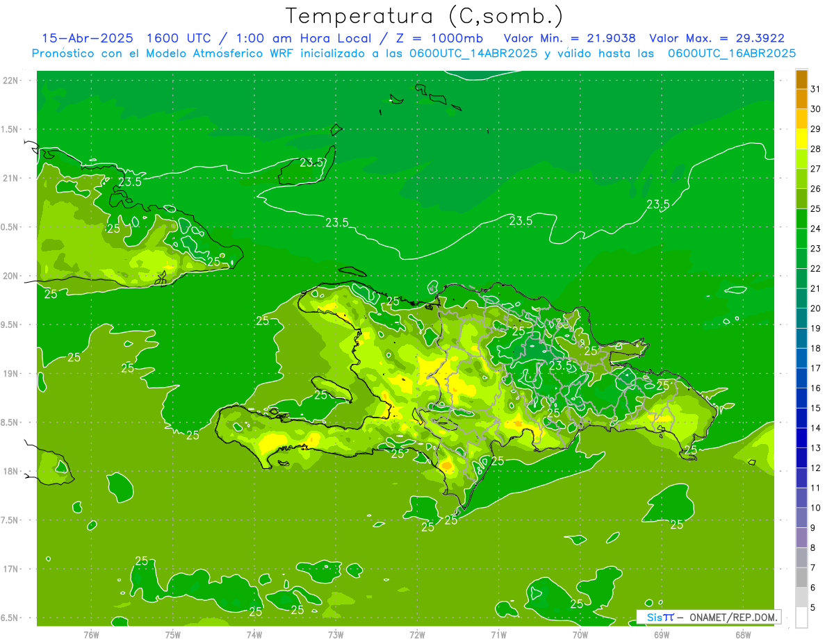The image size is (834, 644).
Task: Click the legend value label 30
Action: (815, 109)
